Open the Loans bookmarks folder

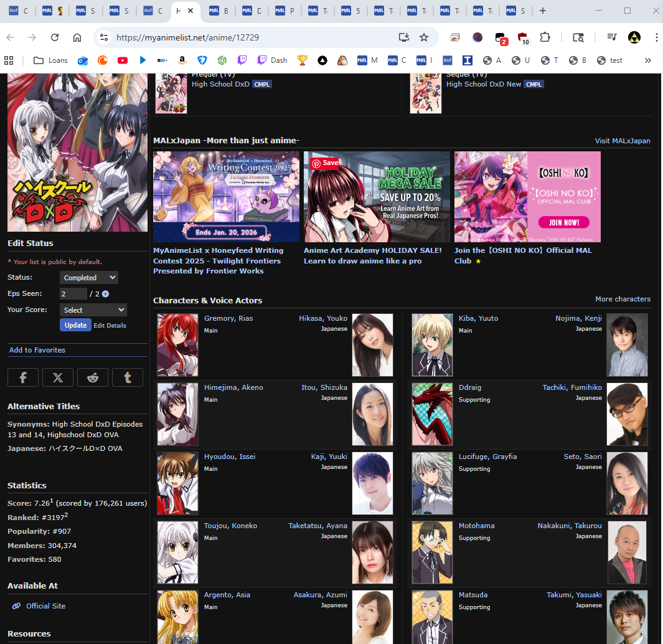[x=51, y=60]
